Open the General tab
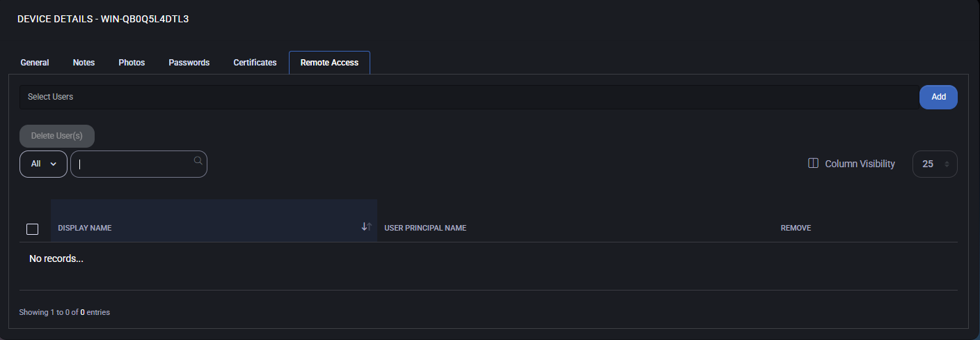The image size is (980, 340). (35, 63)
